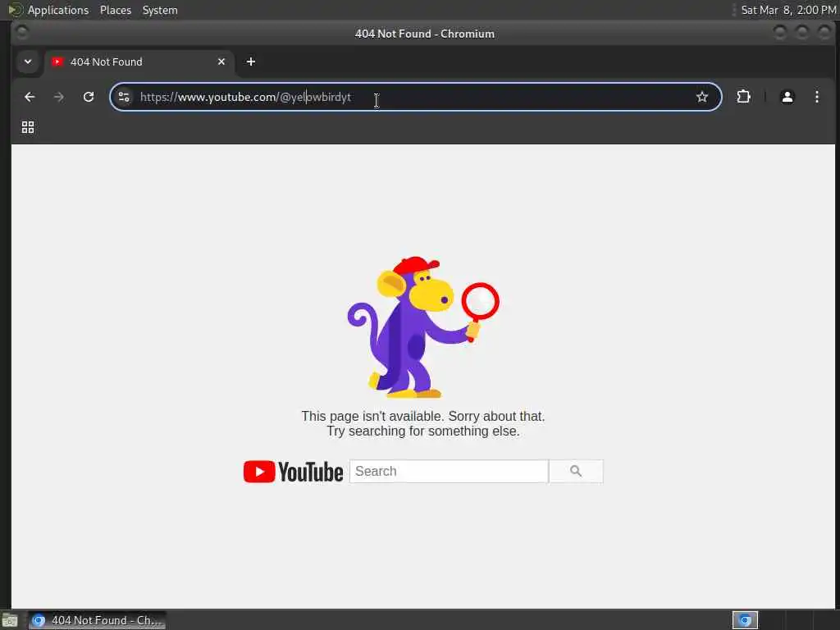Image resolution: width=840 pixels, height=630 pixels.
Task: Close the 404 Not Found tab
Action: (221, 62)
